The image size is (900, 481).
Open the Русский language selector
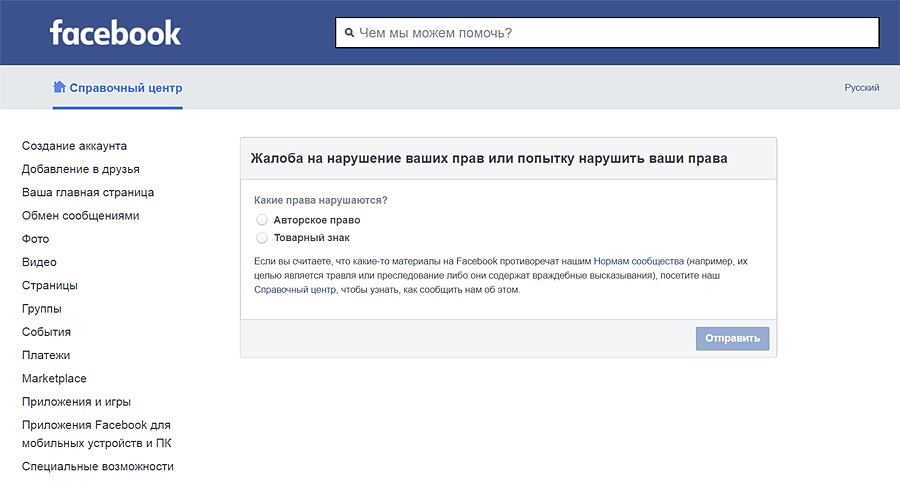[861, 88]
